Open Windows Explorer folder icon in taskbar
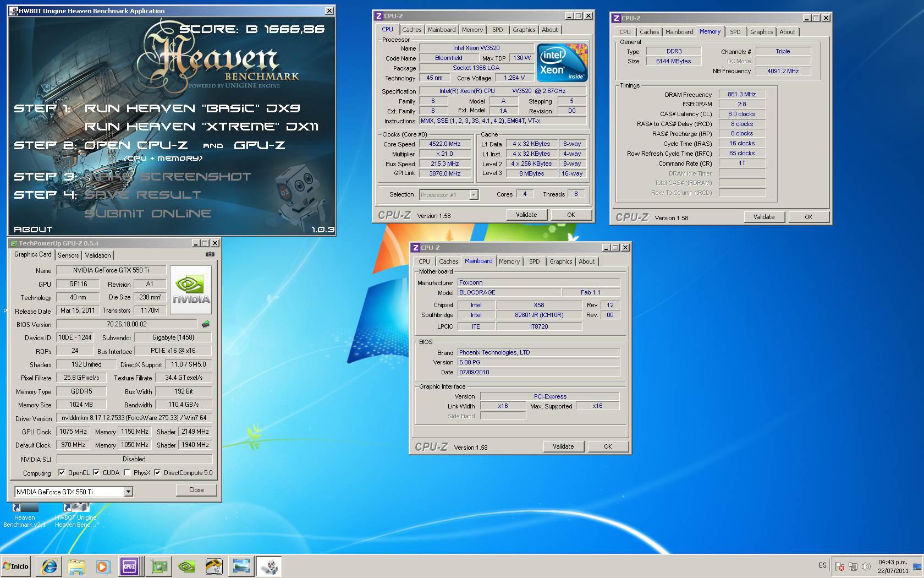924x578 pixels. click(76, 566)
